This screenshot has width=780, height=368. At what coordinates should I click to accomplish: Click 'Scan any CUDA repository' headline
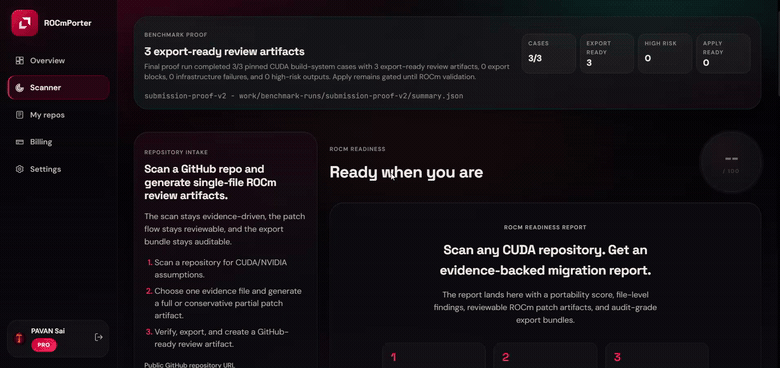point(545,260)
